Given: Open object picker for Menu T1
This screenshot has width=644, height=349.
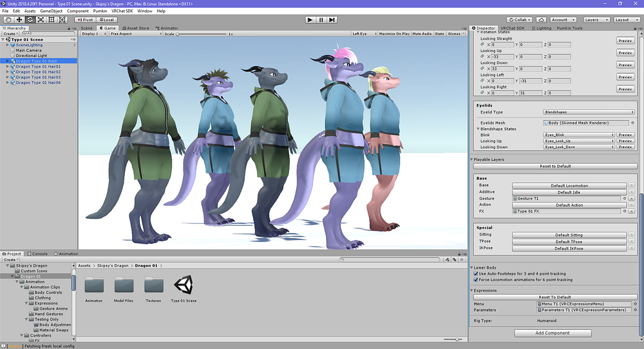Looking at the screenshot, I should click(635, 304).
